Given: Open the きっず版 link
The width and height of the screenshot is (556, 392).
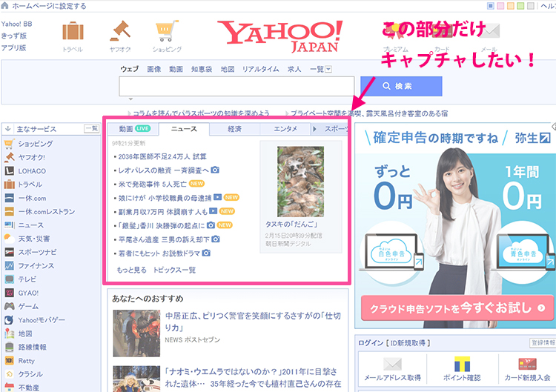Looking at the screenshot, I should point(13,36).
